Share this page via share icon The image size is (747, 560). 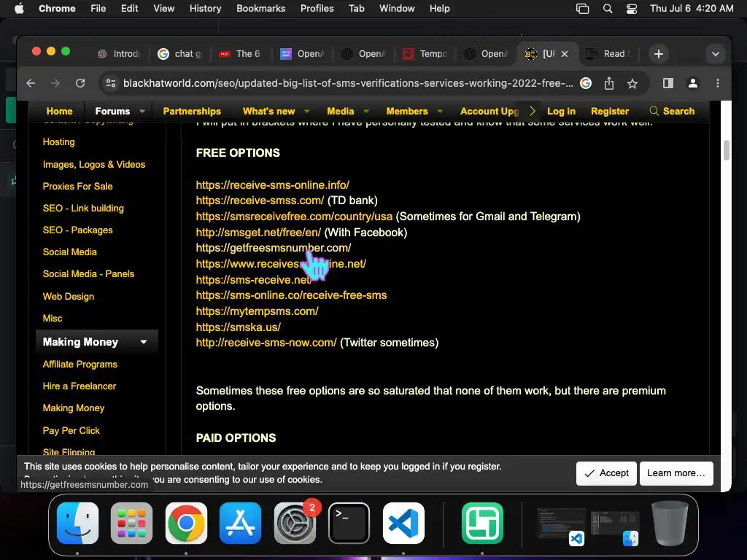coord(609,83)
